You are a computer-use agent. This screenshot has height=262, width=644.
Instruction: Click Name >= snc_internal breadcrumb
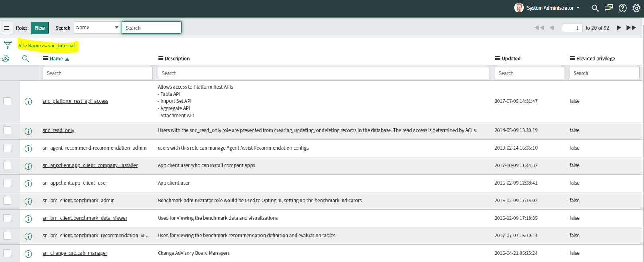coord(51,46)
